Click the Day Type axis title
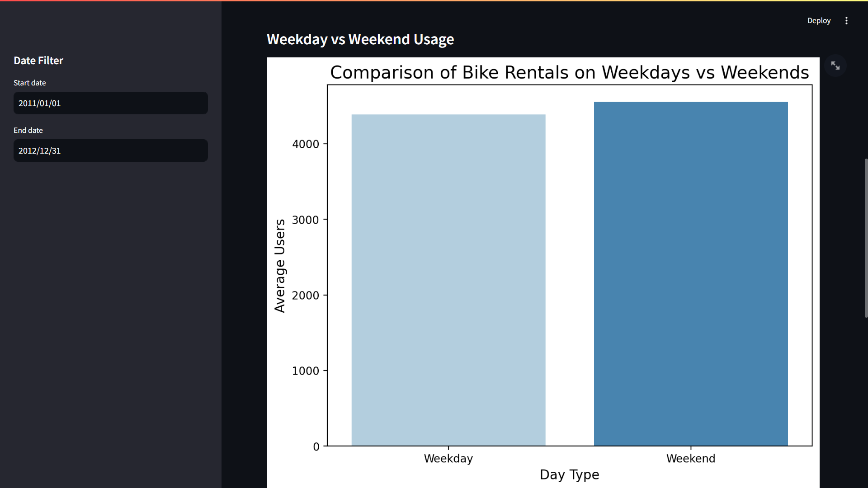 570,475
